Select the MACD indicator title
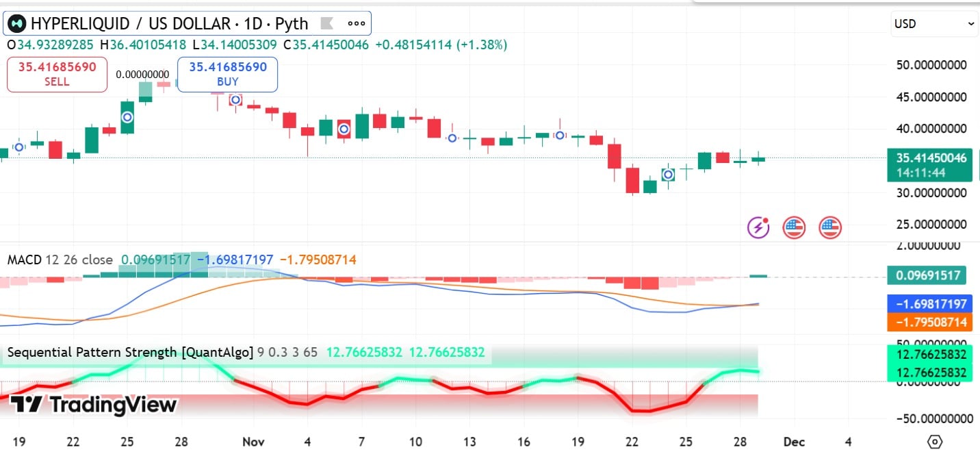980x454 pixels. click(26, 260)
